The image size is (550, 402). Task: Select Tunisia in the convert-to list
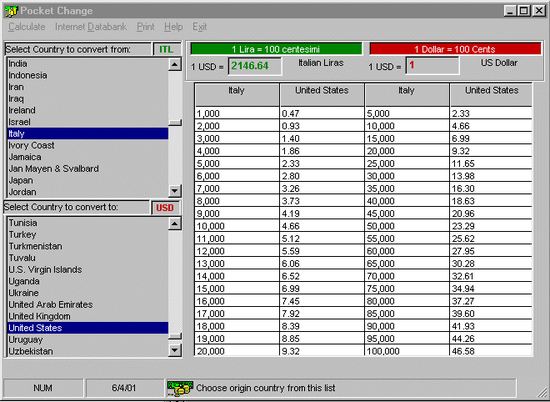point(88,223)
